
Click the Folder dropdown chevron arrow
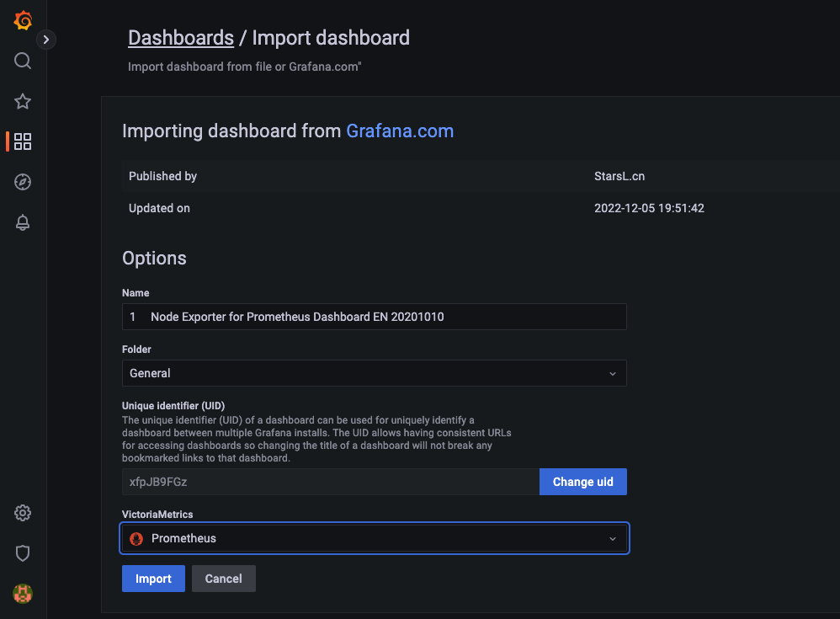click(612, 374)
